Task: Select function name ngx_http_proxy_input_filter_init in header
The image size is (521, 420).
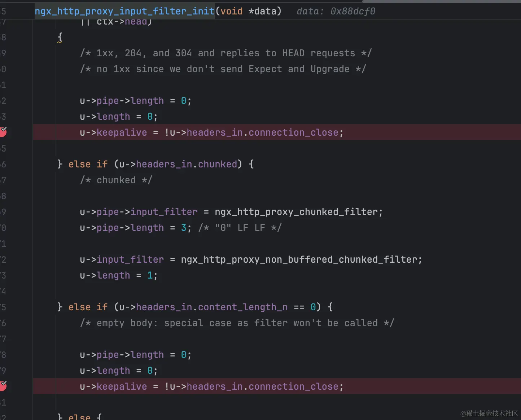Action: [x=124, y=11]
